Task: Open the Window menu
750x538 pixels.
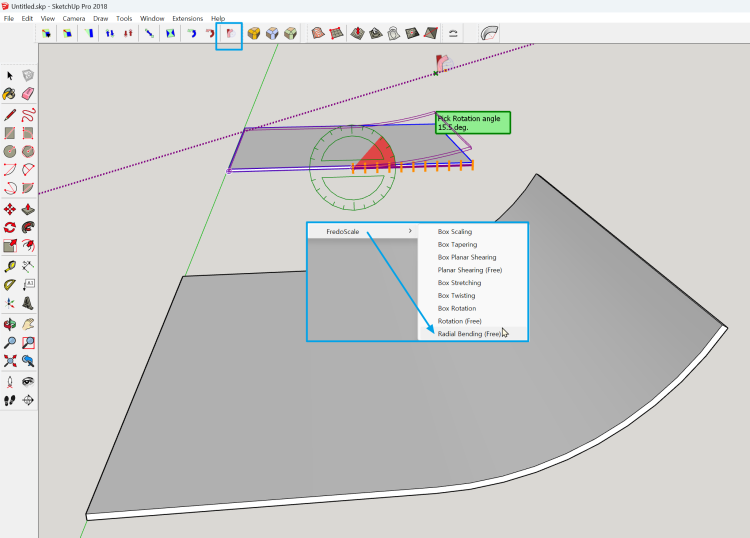Action: [152, 19]
